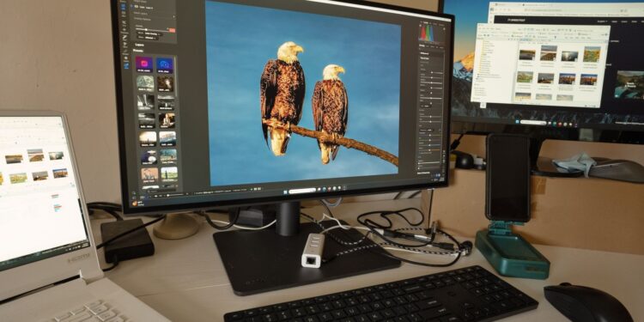The image size is (644, 322).
Task: Open the green hills thumbnail in file explorer
Action: point(525,76)
